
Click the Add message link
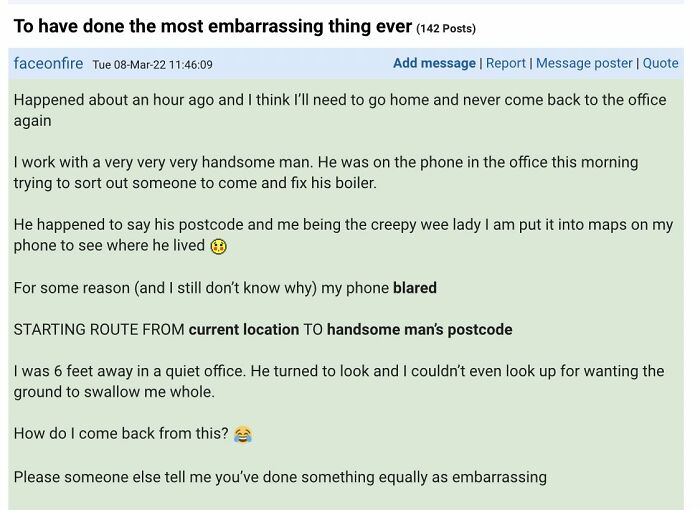[434, 63]
